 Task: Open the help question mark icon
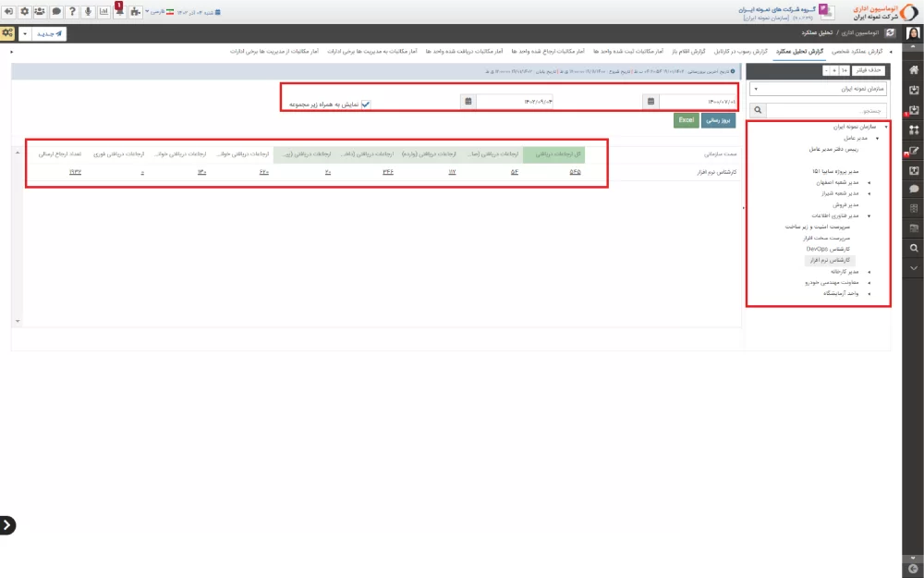[x=72, y=11]
